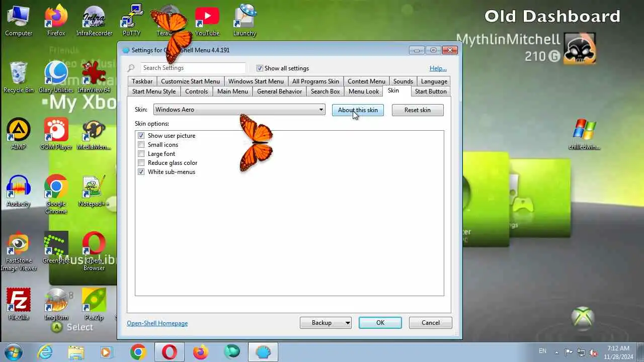Enable the Large font option
Viewport: 644px width, 362px height.
point(141,154)
